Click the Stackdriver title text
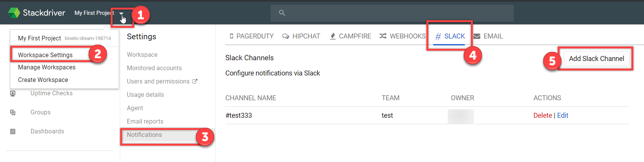 [x=44, y=13]
